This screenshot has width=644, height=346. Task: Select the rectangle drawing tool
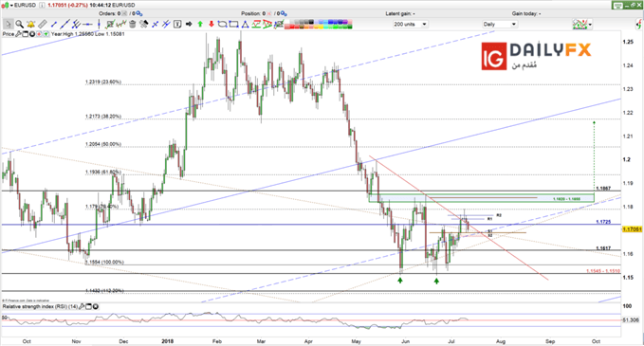[233, 25]
